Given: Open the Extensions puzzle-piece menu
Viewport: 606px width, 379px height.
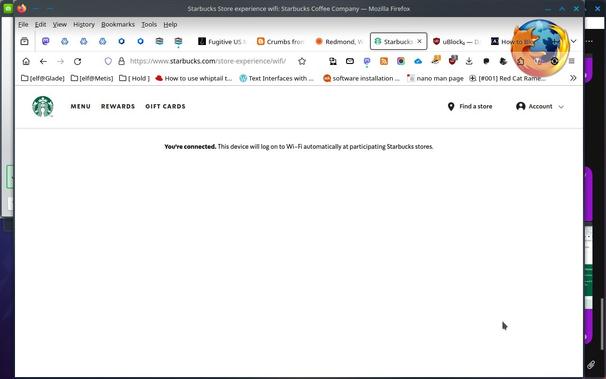Looking at the screenshot, I should click(521, 61).
